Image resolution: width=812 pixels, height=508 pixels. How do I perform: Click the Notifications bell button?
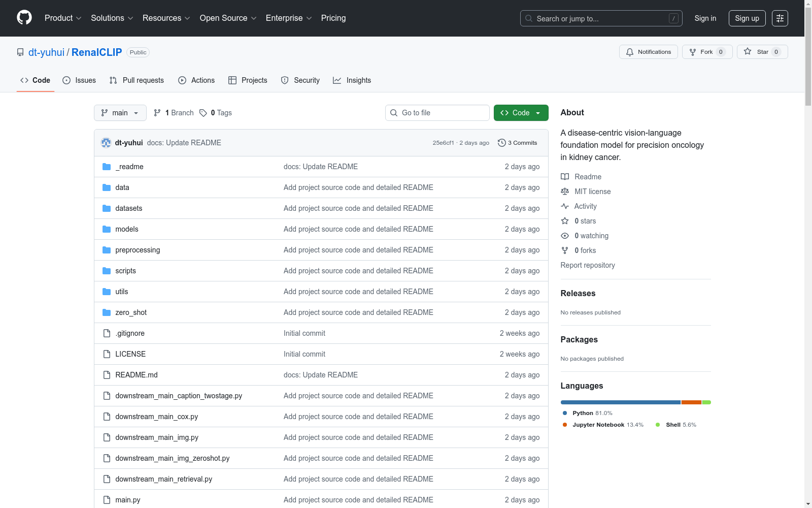[x=648, y=52]
